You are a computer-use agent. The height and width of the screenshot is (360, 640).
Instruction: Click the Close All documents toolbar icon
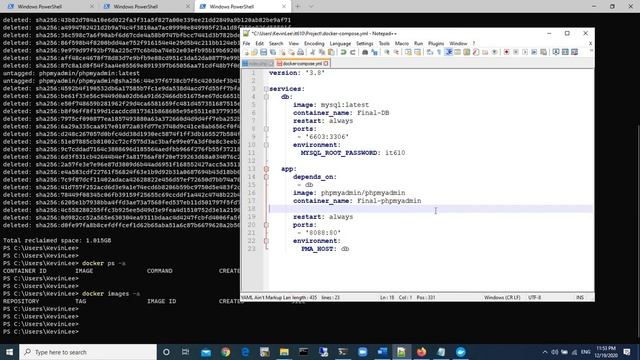[292, 52]
